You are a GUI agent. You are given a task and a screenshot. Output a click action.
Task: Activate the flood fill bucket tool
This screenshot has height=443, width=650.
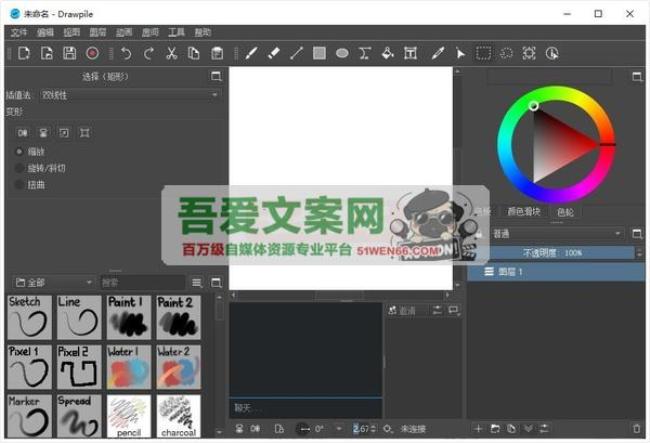[388, 53]
